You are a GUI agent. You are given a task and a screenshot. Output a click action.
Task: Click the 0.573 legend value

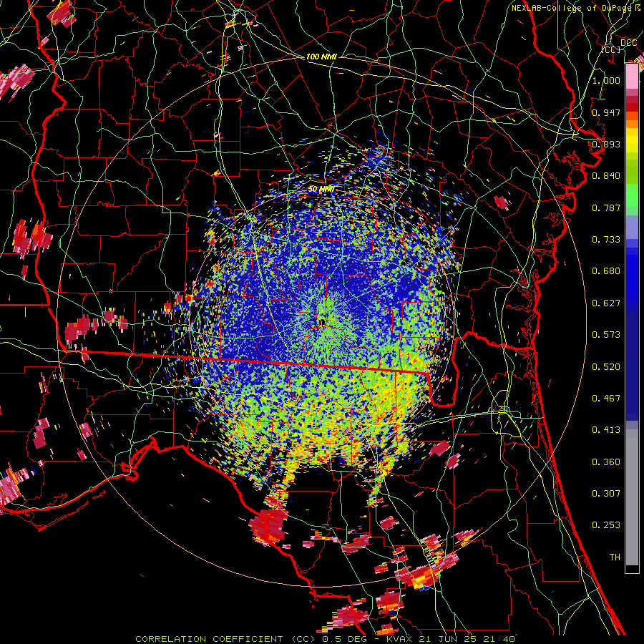(606, 335)
